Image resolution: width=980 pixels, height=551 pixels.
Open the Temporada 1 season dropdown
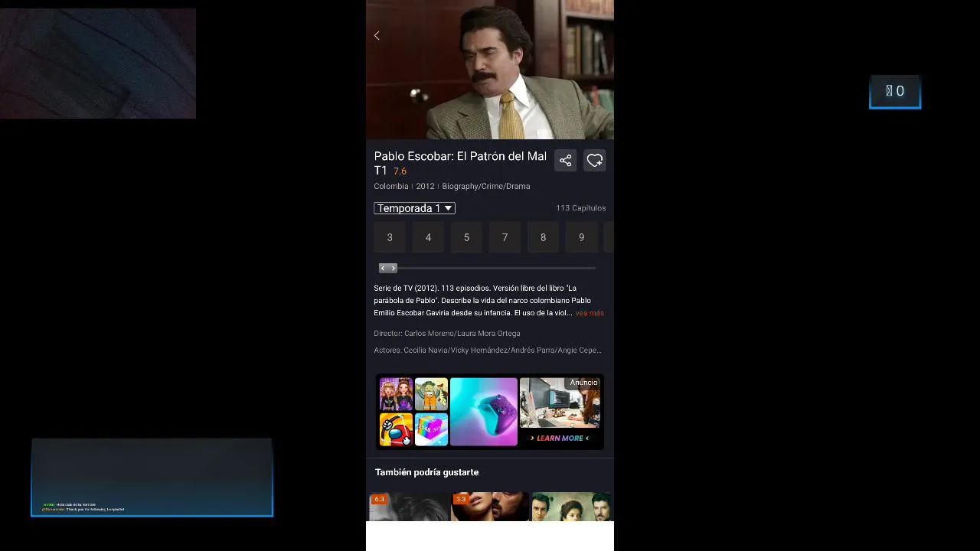click(x=414, y=208)
